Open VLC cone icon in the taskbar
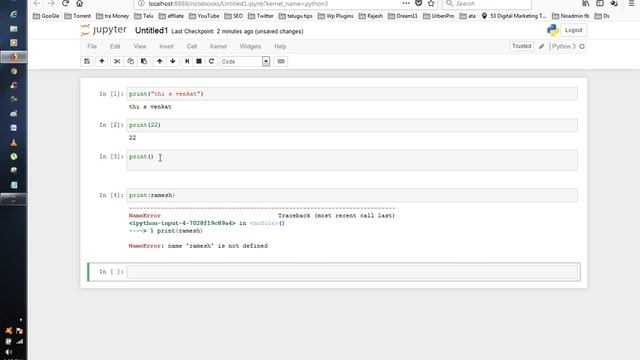The height and width of the screenshot is (360, 640). tap(13, 142)
